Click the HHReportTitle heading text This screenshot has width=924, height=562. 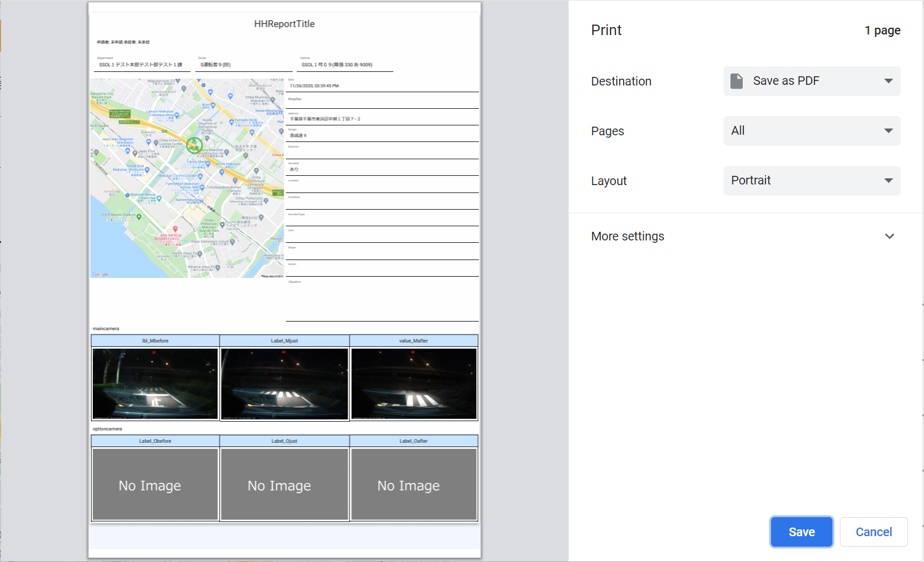point(284,24)
